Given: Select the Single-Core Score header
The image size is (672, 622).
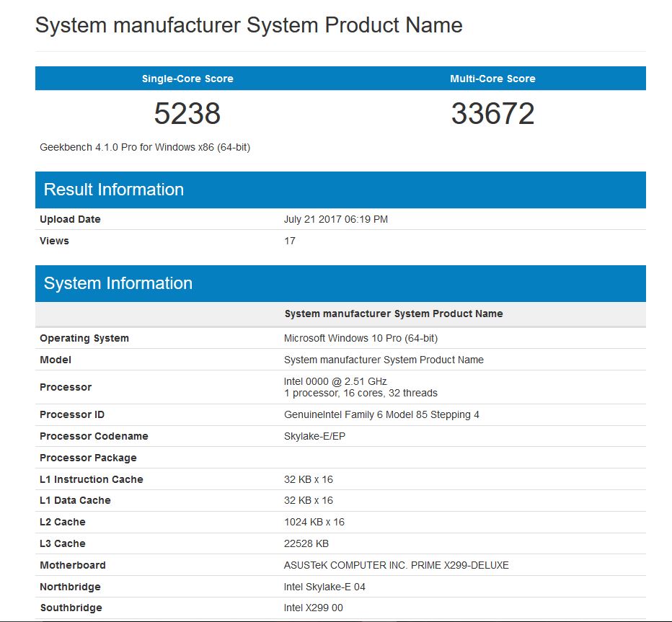Looking at the screenshot, I should click(187, 79).
